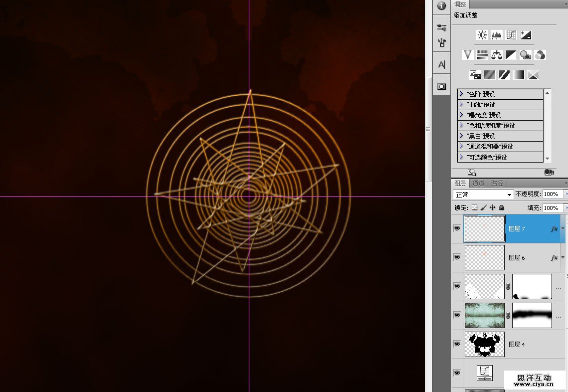Expand the "黑白" presets group
568x392 pixels.
click(461, 136)
